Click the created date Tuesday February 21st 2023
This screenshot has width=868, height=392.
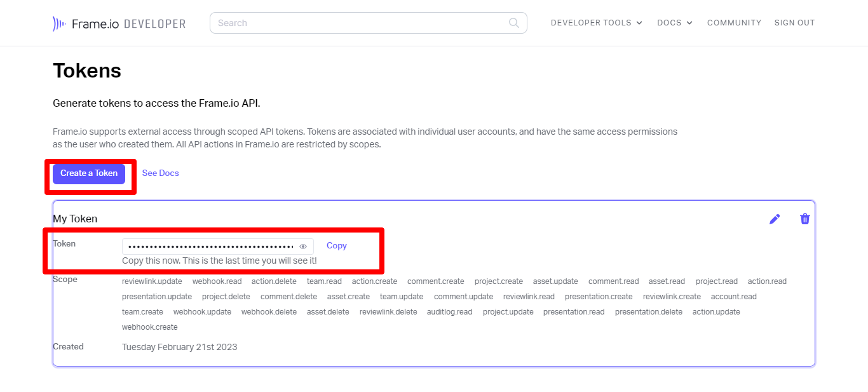(x=179, y=347)
